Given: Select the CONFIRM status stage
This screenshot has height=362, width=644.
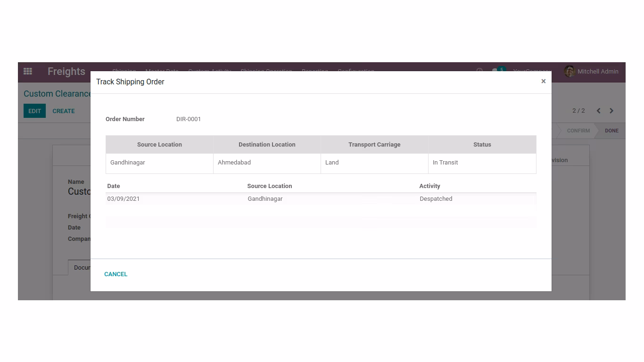Looking at the screenshot, I should point(578,131).
